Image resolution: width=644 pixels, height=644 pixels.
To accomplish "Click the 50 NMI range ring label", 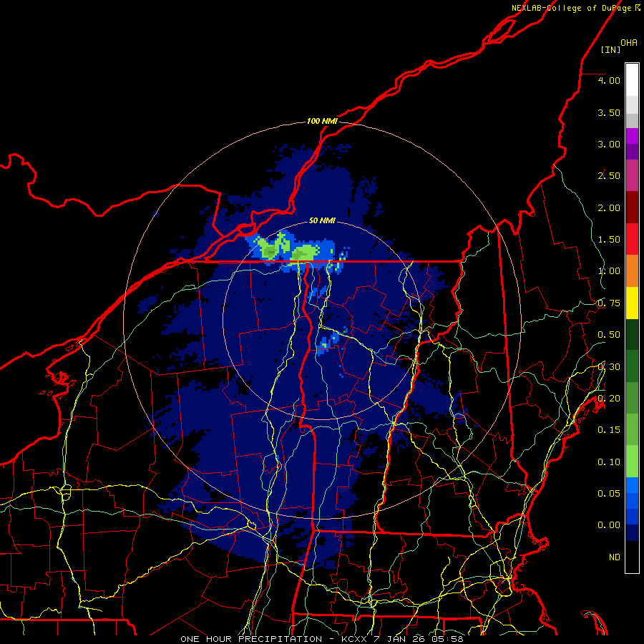I will [x=322, y=220].
